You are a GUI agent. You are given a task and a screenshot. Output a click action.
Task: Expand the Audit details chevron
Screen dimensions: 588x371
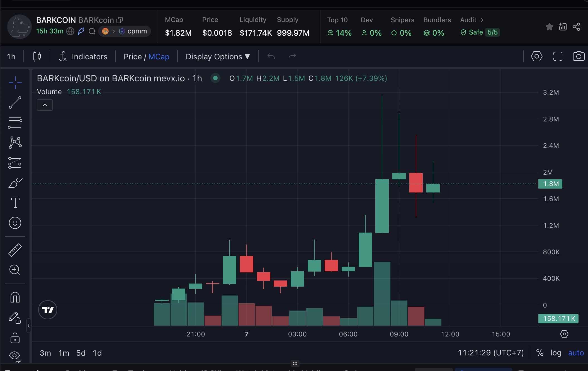(x=482, y=20)
